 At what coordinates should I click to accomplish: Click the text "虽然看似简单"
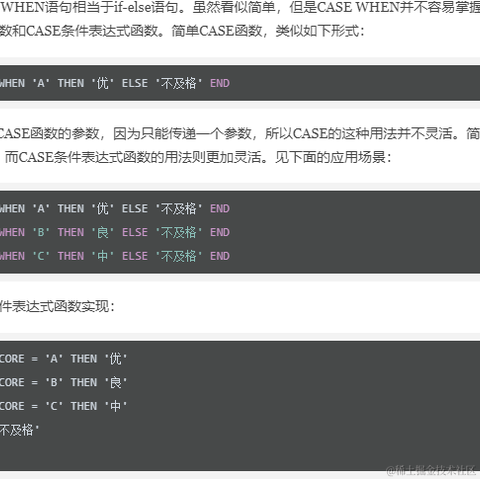[x=234, y=7]
